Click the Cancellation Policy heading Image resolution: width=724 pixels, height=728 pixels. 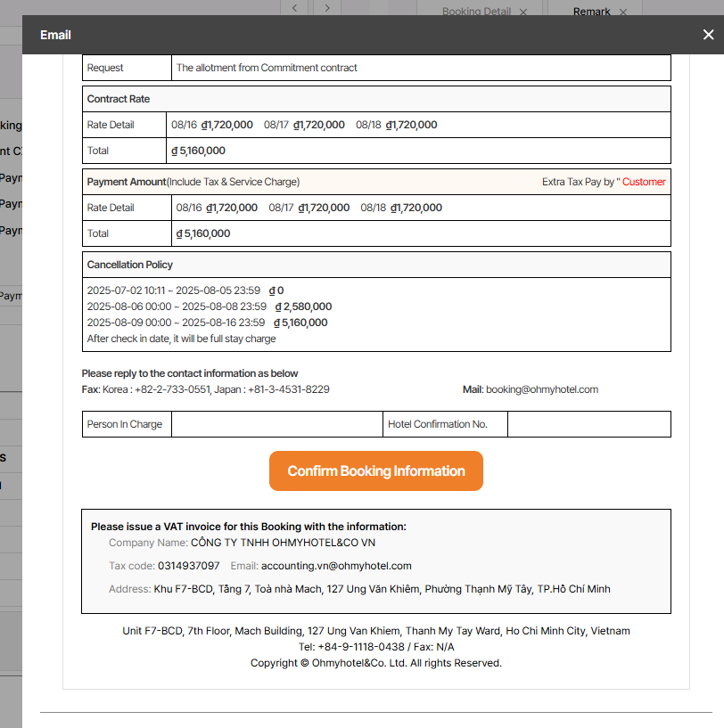coord(130,265)
